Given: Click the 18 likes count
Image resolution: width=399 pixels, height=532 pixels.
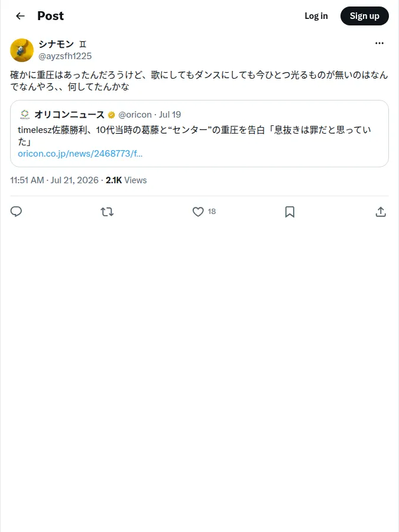Looking at the screenshot, I should pos(212,212).
